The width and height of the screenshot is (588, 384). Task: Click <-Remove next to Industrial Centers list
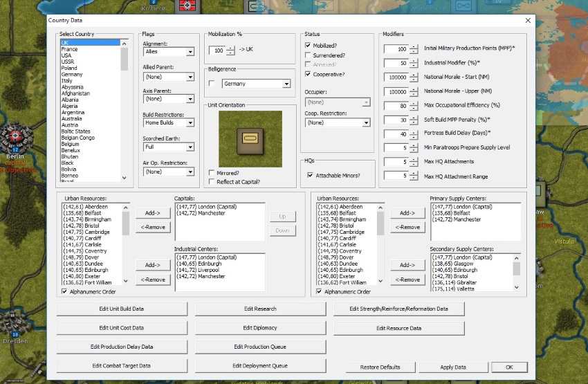153,280
